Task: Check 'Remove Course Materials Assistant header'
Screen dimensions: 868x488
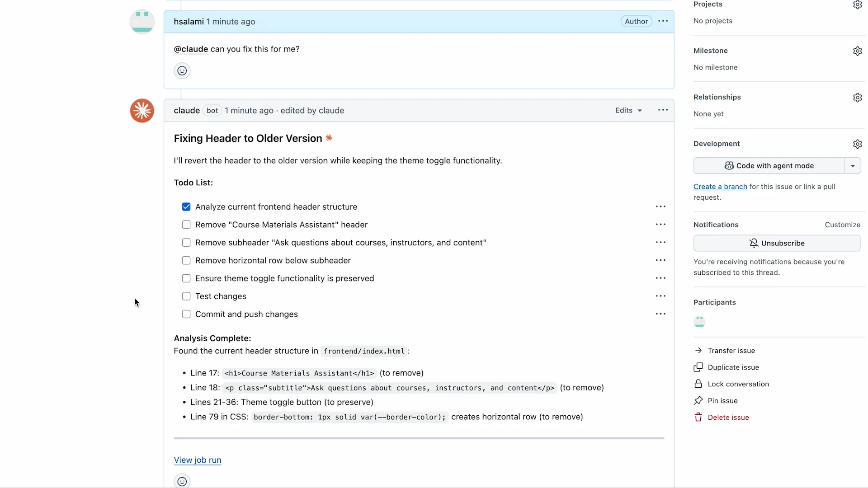Action: pyautogui.click(x=186, y=225)
